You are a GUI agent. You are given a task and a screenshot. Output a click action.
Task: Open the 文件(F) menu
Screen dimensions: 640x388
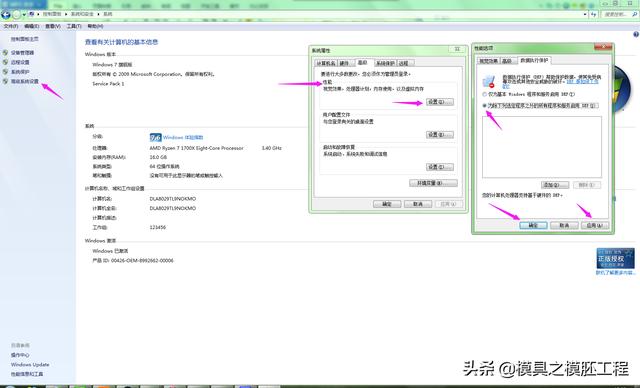tap(11, 26)
